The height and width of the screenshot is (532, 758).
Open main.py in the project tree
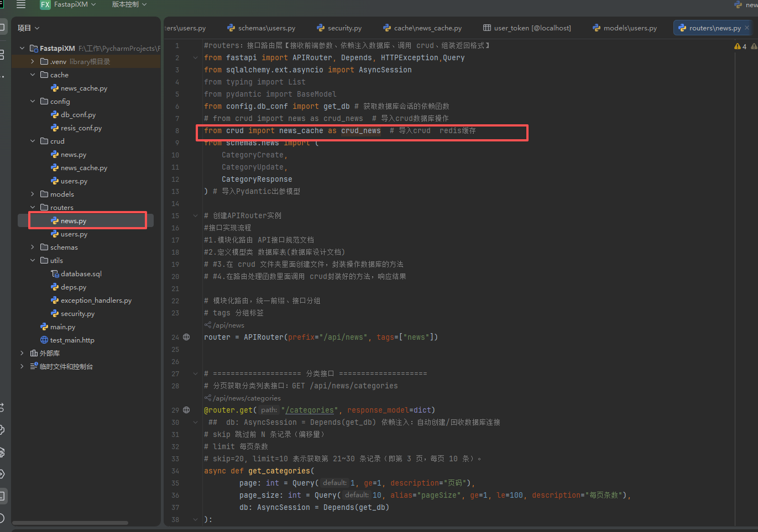tap(62, 327)
